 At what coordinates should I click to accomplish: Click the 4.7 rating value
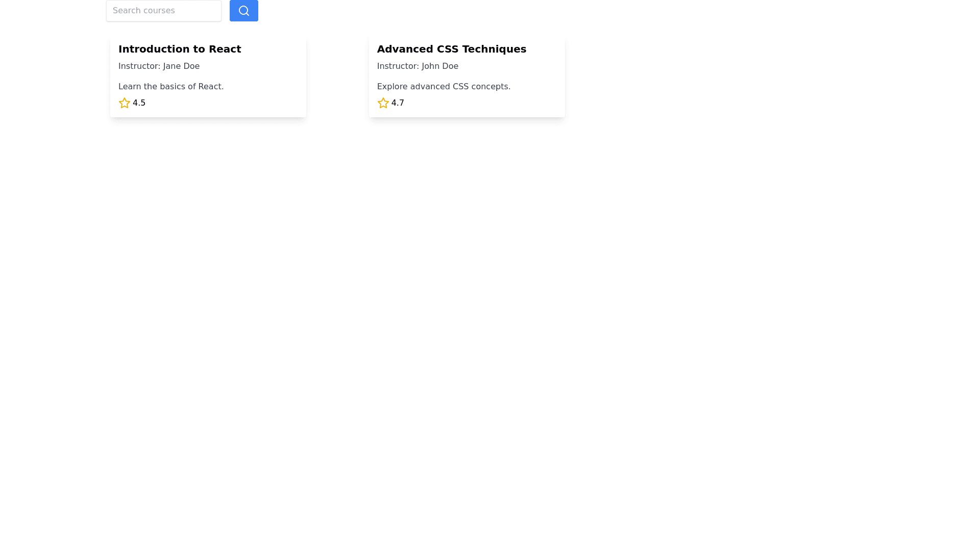click(398, 103)
